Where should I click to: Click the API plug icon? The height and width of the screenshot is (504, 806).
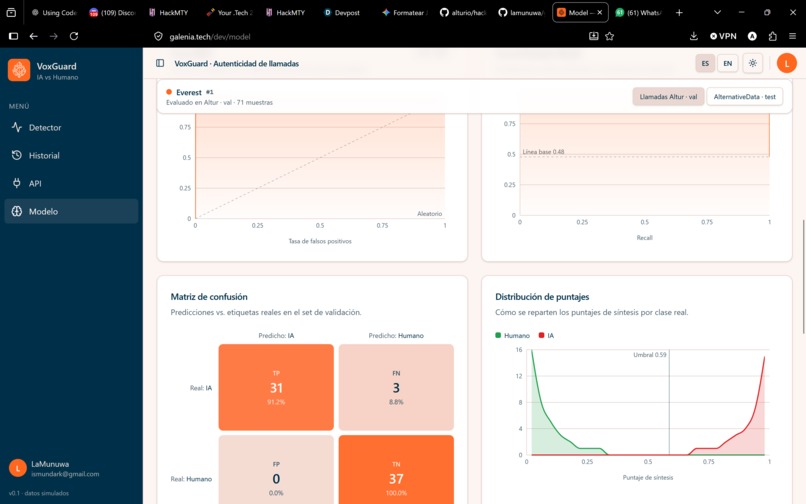click(17, 183)
